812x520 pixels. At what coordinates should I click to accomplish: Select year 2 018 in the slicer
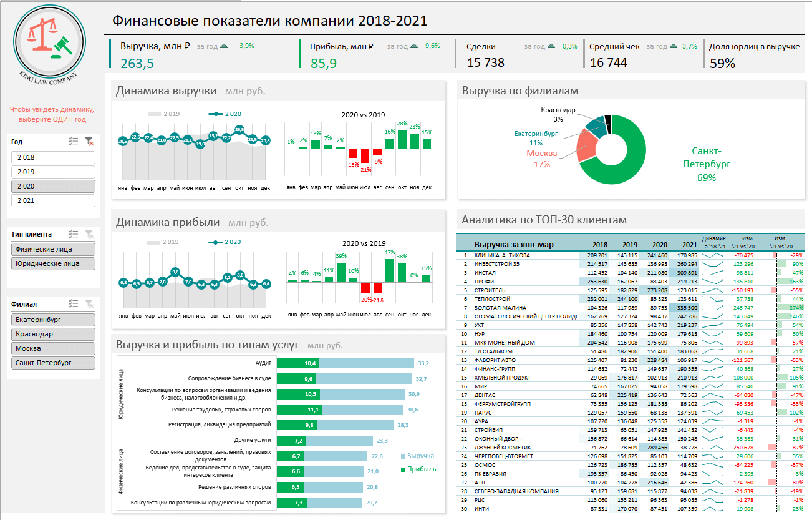[x=53, y=158]
